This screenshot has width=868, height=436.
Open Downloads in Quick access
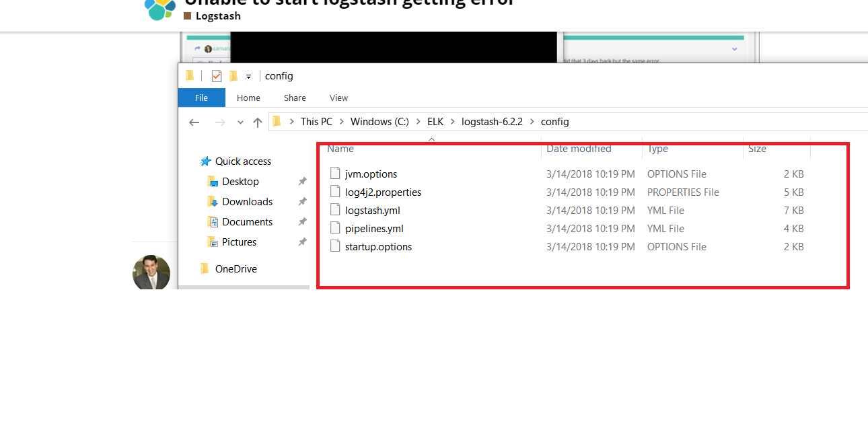(247, 202)
